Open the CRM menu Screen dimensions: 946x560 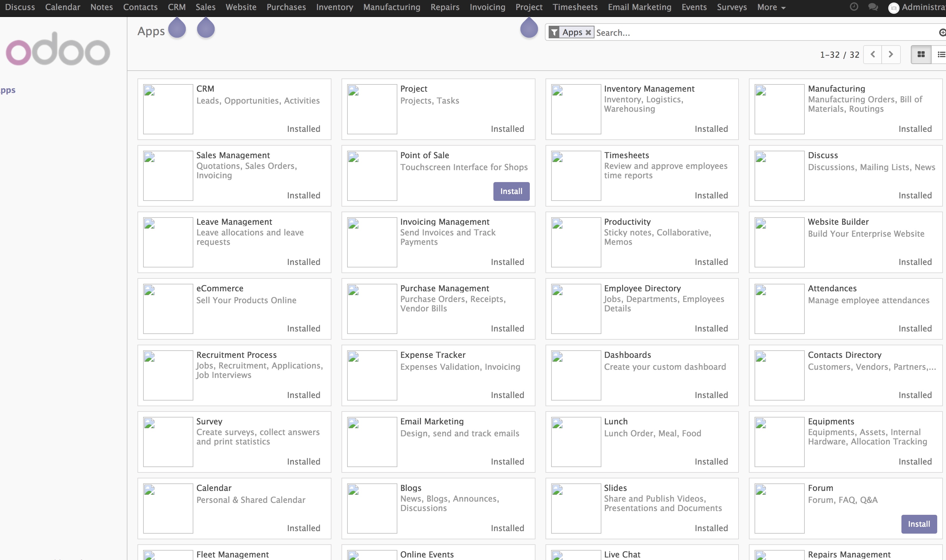coord(176,7)
